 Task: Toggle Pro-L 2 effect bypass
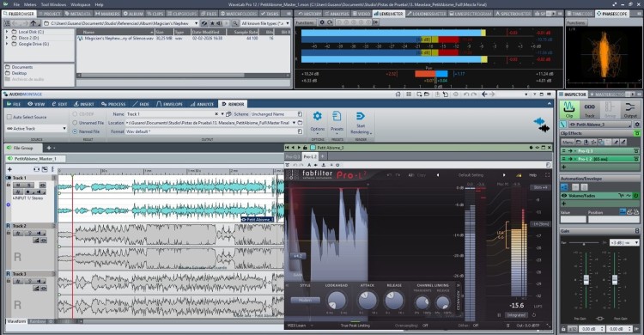(636, 159)
